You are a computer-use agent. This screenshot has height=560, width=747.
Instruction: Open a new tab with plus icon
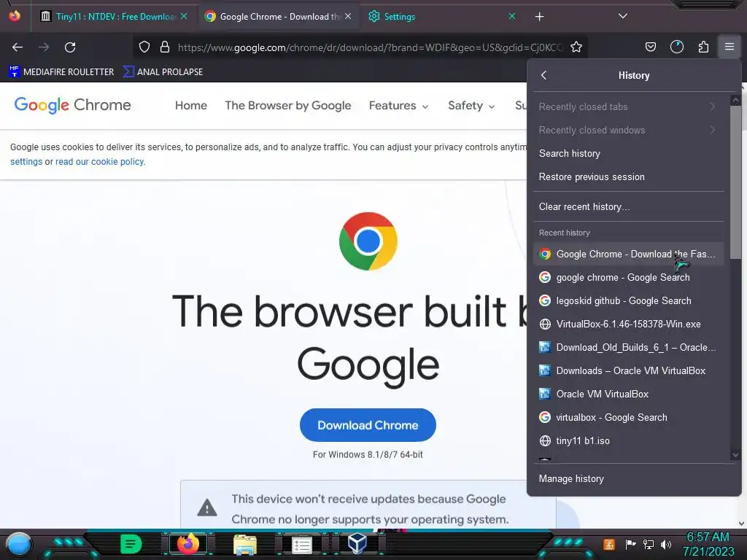[x=539, y=17]
